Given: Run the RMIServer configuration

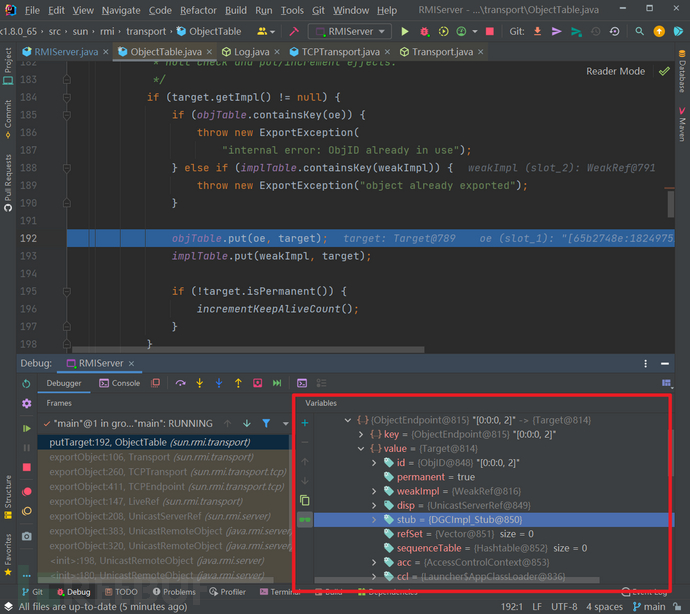Looking at the screenshot, I should click(404, 31).
